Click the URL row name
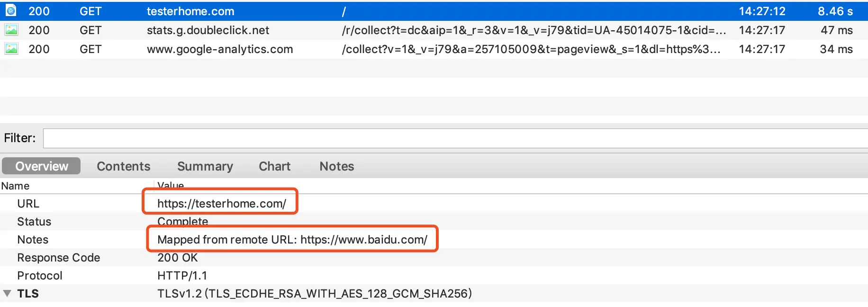 28,204
